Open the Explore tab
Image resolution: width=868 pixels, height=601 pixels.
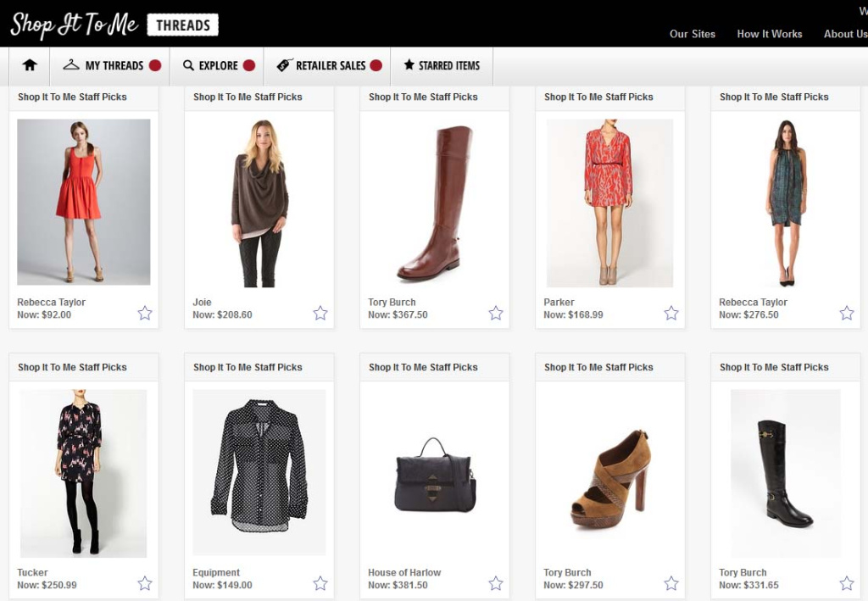216,66
